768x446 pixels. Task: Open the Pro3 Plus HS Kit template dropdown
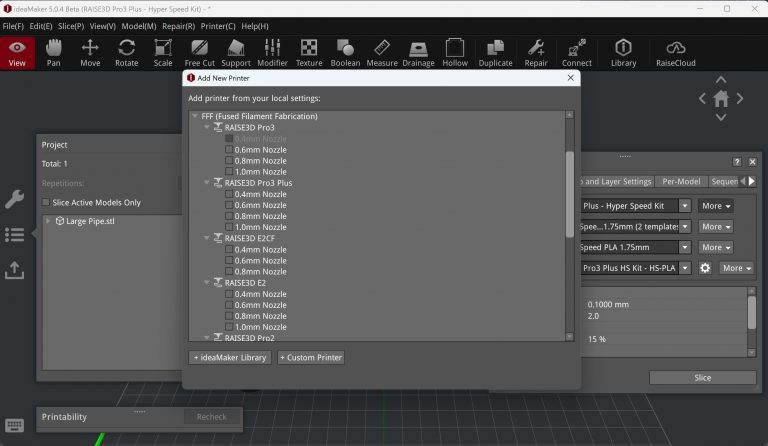[685, 268]
